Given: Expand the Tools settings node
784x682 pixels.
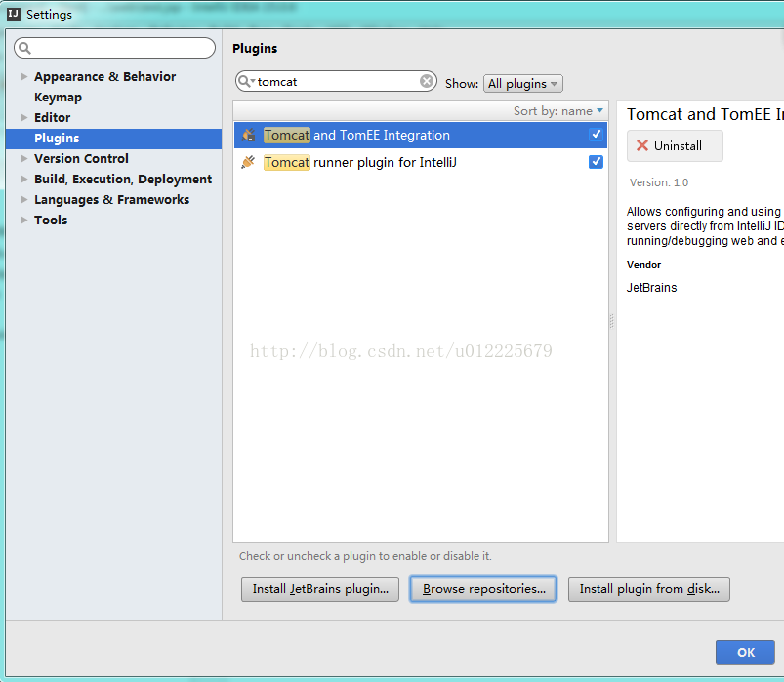Looking at the screenshot, I should coord(23,220).
